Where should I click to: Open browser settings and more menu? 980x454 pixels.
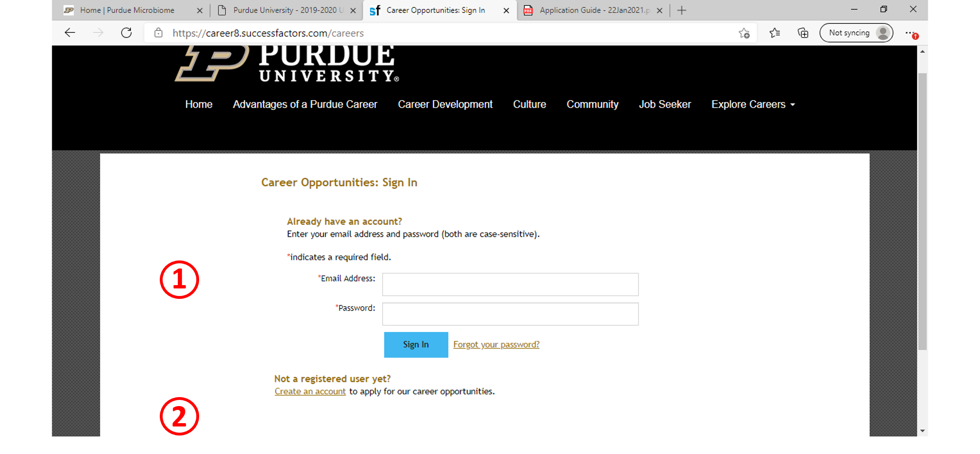click(x=910, y=33)
